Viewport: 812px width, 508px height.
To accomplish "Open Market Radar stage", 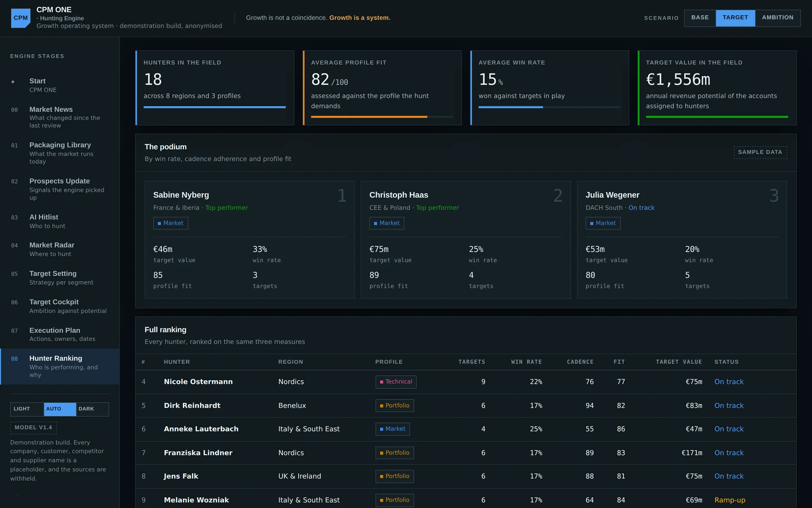I will (59, 249).
